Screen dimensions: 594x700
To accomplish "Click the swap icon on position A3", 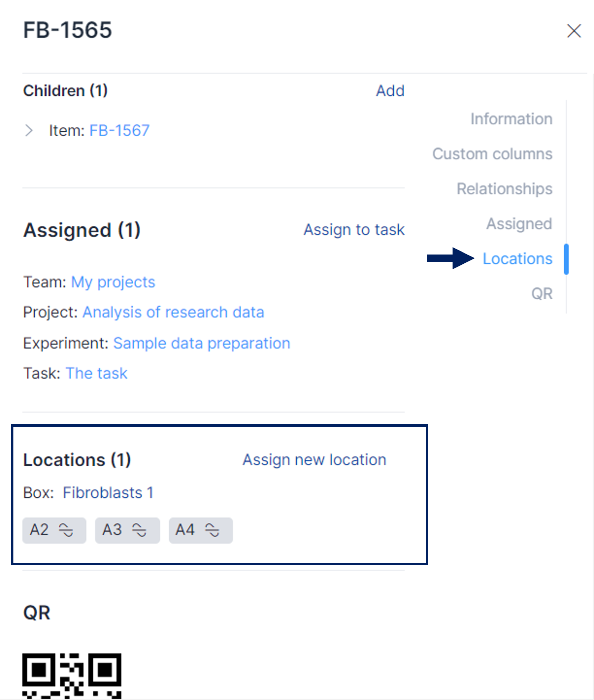I will [x=139, y=530].
